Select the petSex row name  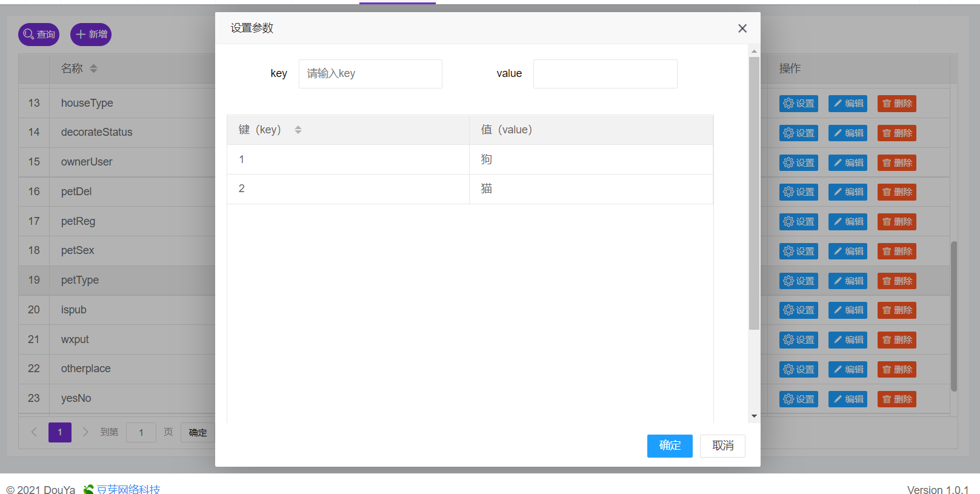pyautogui.click(x=78, y=250)
